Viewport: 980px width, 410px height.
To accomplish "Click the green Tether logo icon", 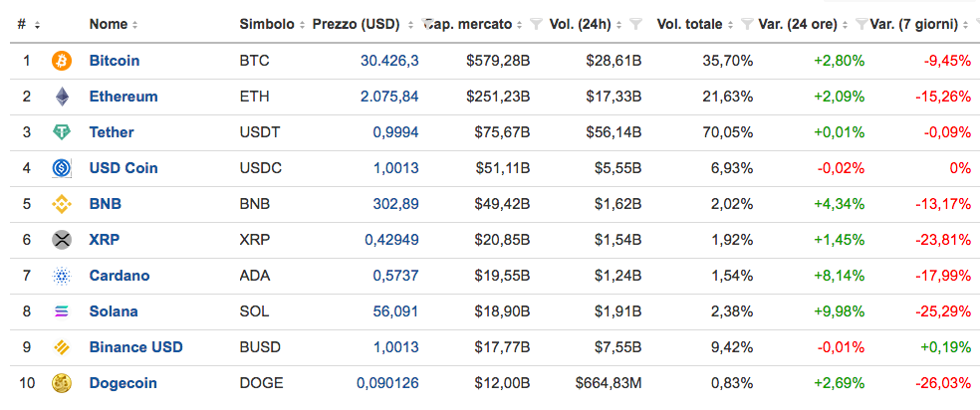I will [62, 132].
